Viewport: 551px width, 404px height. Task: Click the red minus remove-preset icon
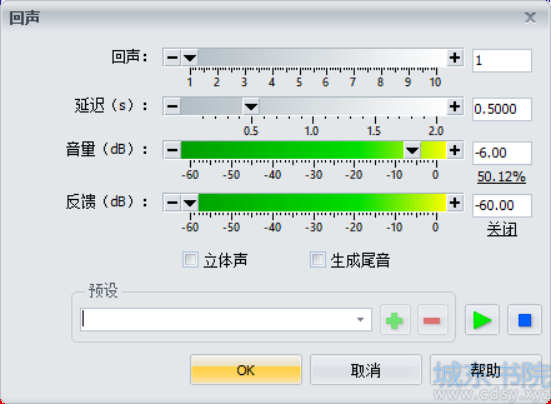[432, 320]
